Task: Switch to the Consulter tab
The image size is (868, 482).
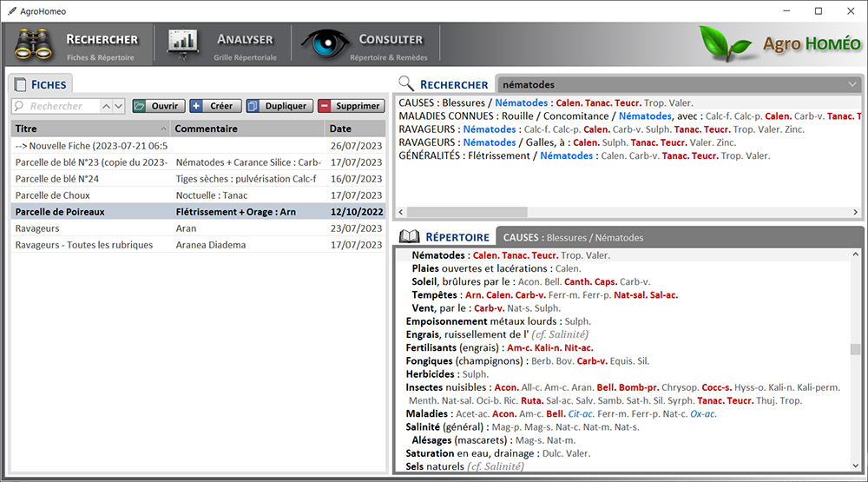Action: coord(365,44)
